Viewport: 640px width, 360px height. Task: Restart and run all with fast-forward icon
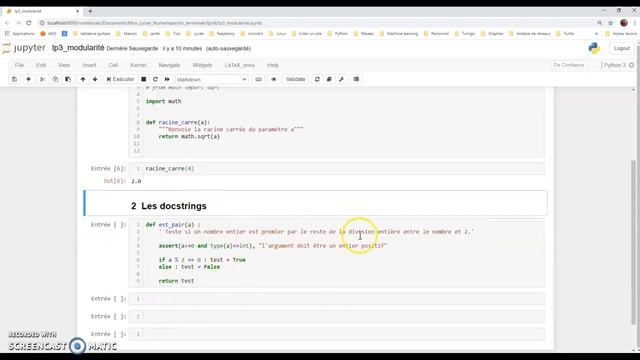tap(167, 79)
